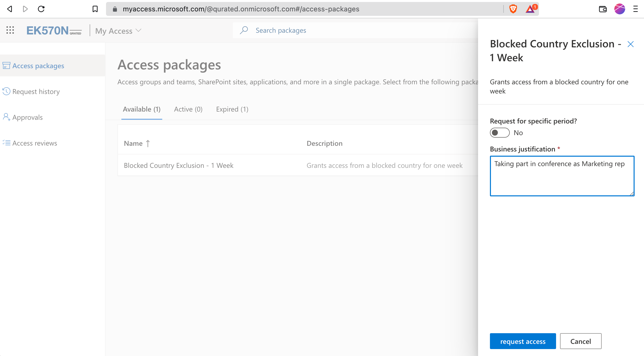Image resolution: width=644 pixels, height=356 pixels.
Task: Click the browser forward arrow
Action: pos(25,9)
